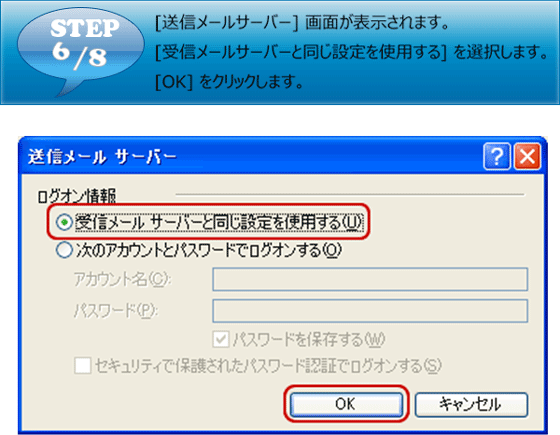The width and height of the screenshot is (560, 435).
Task: Click the 送信メール サーバー title bar text
Action: click(x=102, y=157)
